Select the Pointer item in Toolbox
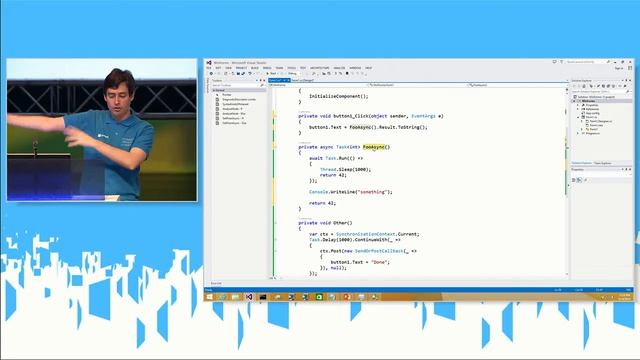This screenshot has height=360, width=640. [x=227, y=95]
